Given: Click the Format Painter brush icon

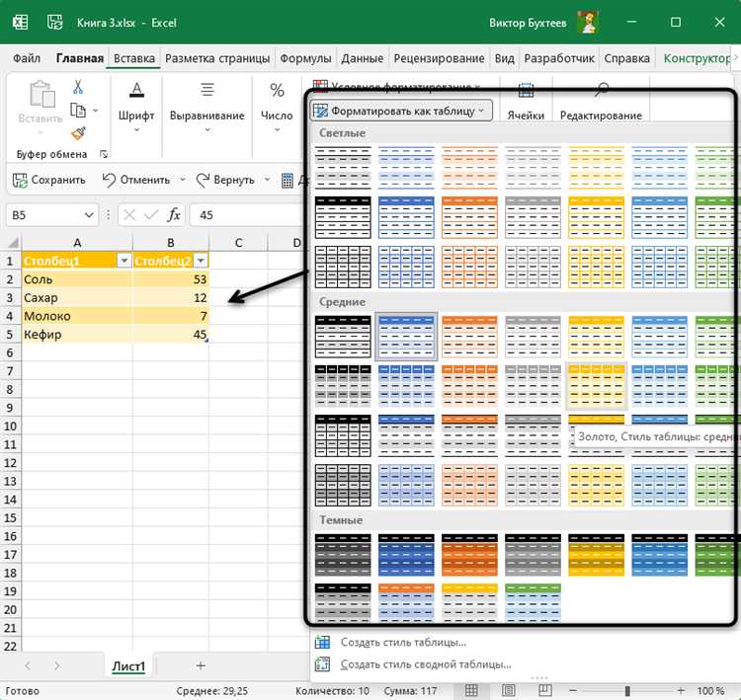Looking at the screenshot, I should coord(78,132).
